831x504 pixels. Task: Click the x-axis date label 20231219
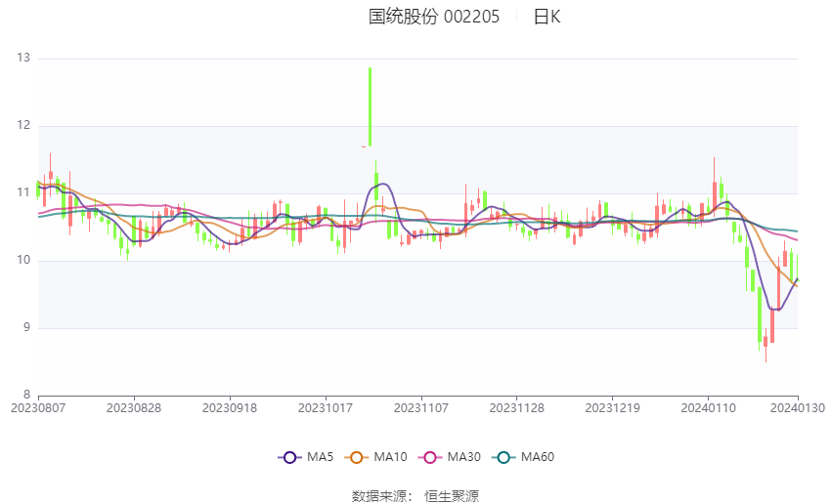613,408
